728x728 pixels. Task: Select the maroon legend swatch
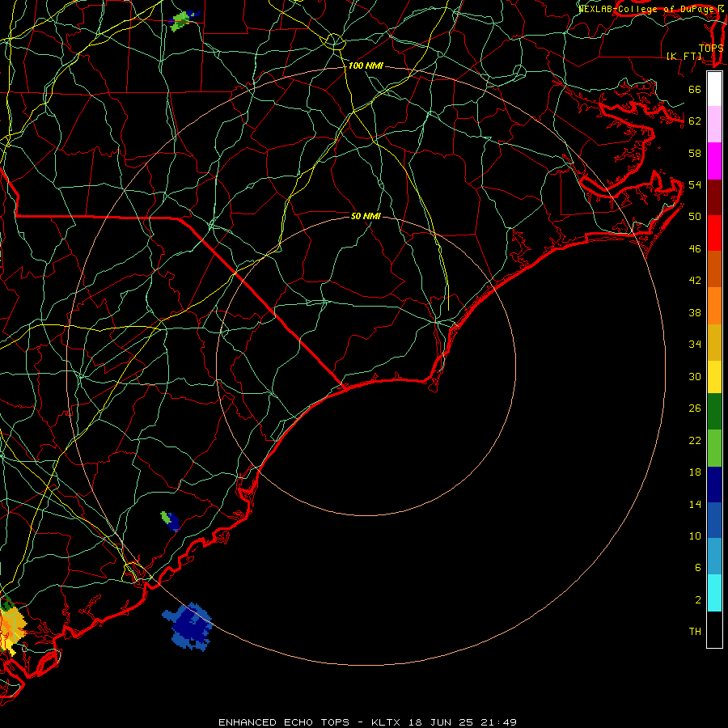714,197
